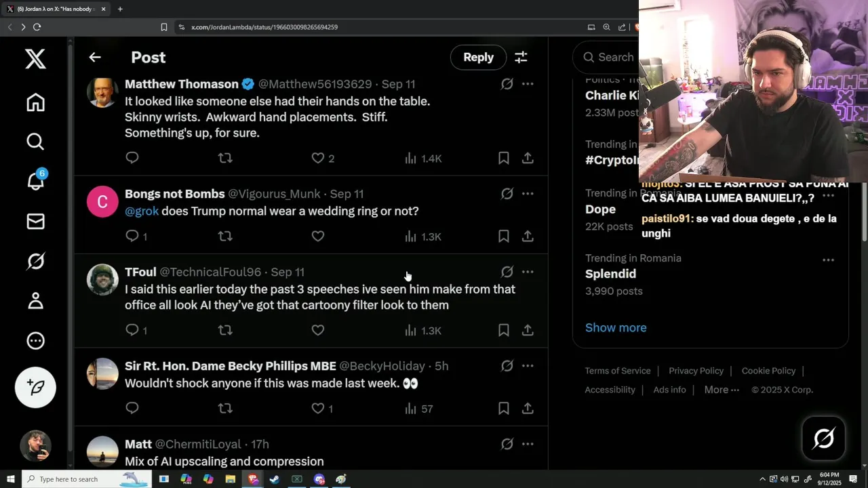
Task: Reply to Bongs not Bombs post
Action: click(132, 236)
